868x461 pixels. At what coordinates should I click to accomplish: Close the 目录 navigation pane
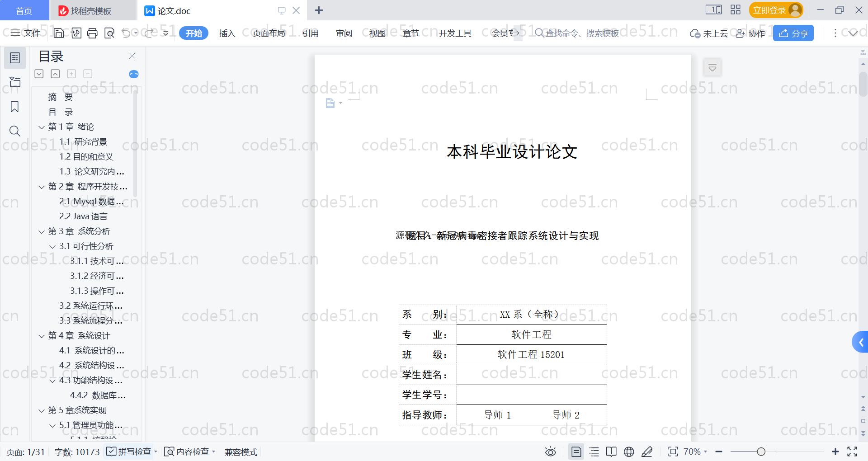coord(132,56)
